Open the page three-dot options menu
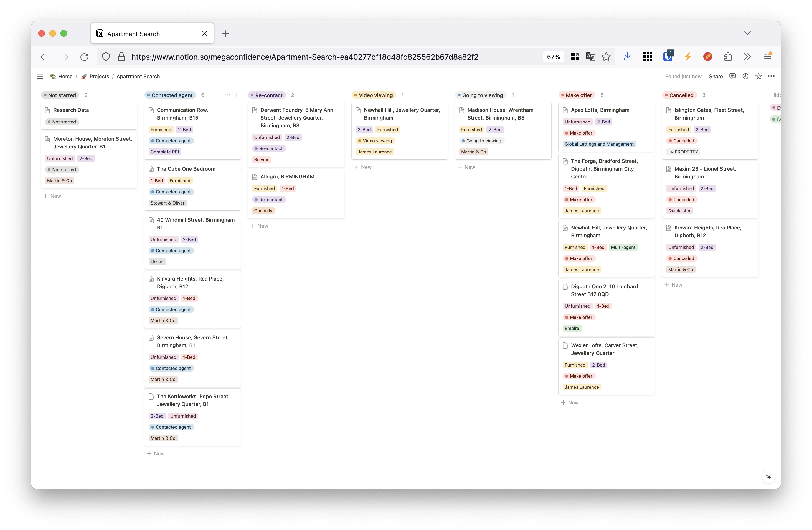Viewport: 812px width, 530px height. 771,76
